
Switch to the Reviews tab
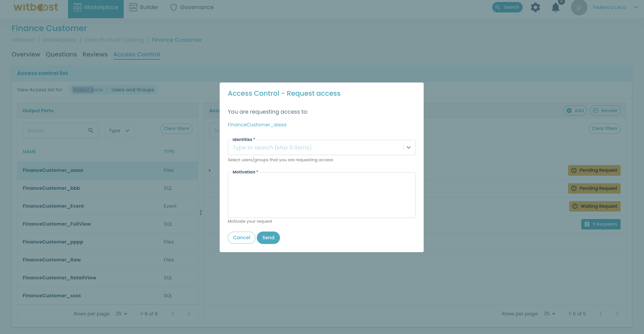[x=95, y=54]
